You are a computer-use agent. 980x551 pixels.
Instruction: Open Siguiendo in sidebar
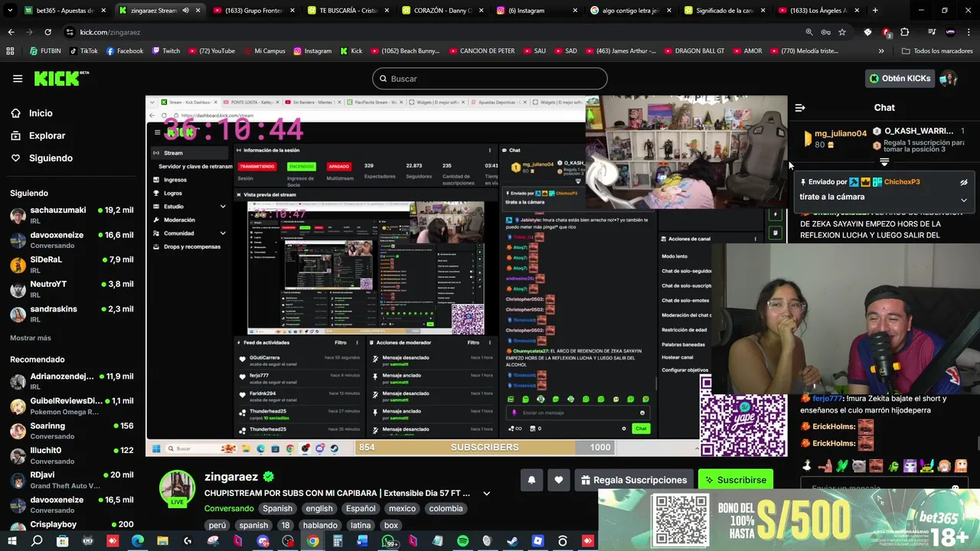coord(51,158)
